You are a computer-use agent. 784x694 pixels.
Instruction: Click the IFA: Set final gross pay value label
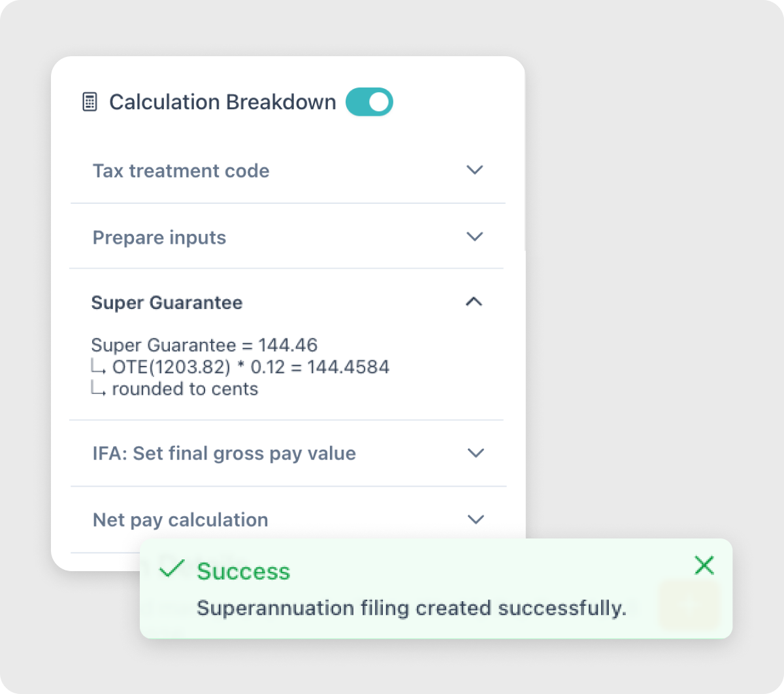click(x=224, y=454)
